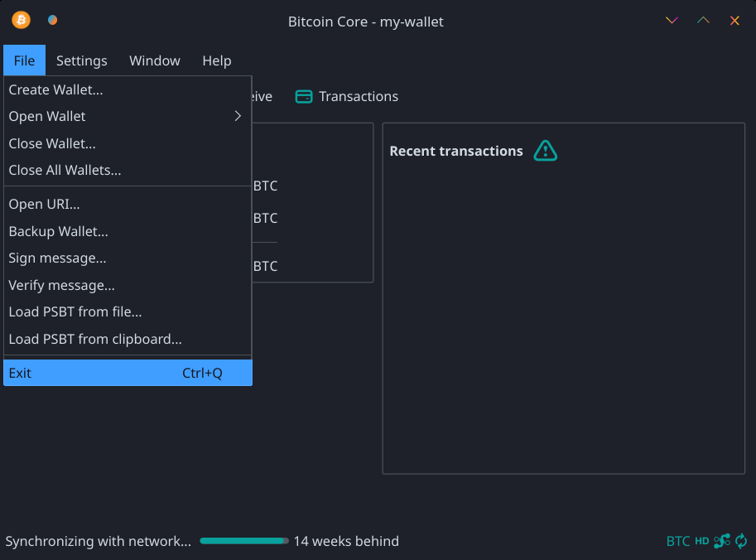Screen dimensions: 756x560
Task: Open the Settings menu
Action: click(82, 60)
